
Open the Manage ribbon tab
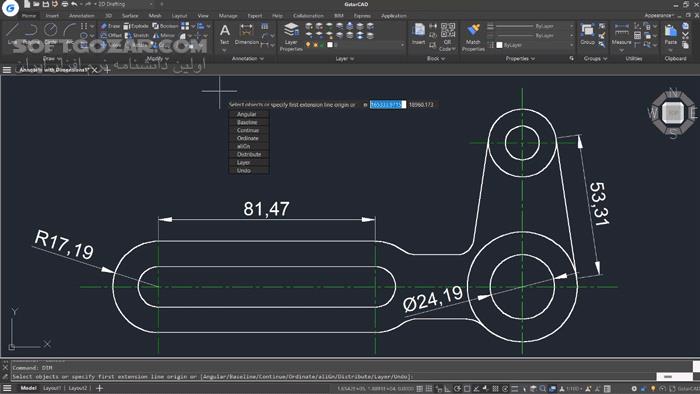click(x=228, y=16)
